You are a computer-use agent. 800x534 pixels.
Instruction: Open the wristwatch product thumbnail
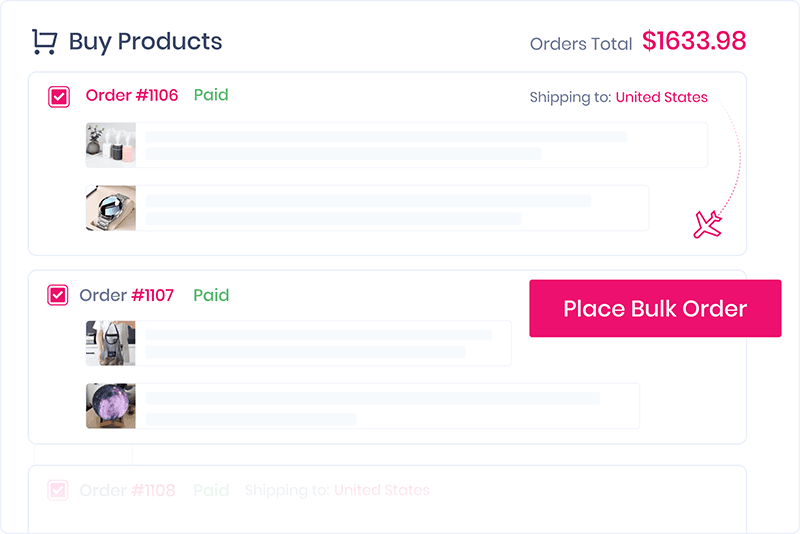tap(111, 208)
